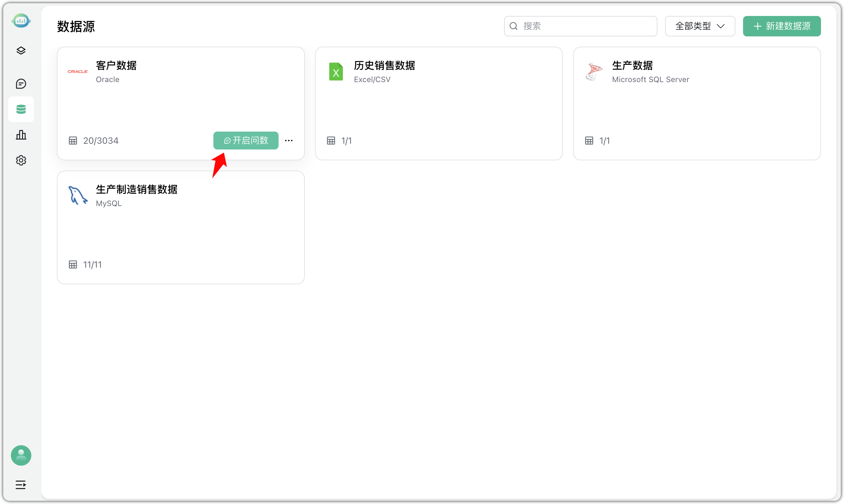This screenshot has height=504, width=844.
Task: Select the 数据源 page heading
Action: coord(75,27)
